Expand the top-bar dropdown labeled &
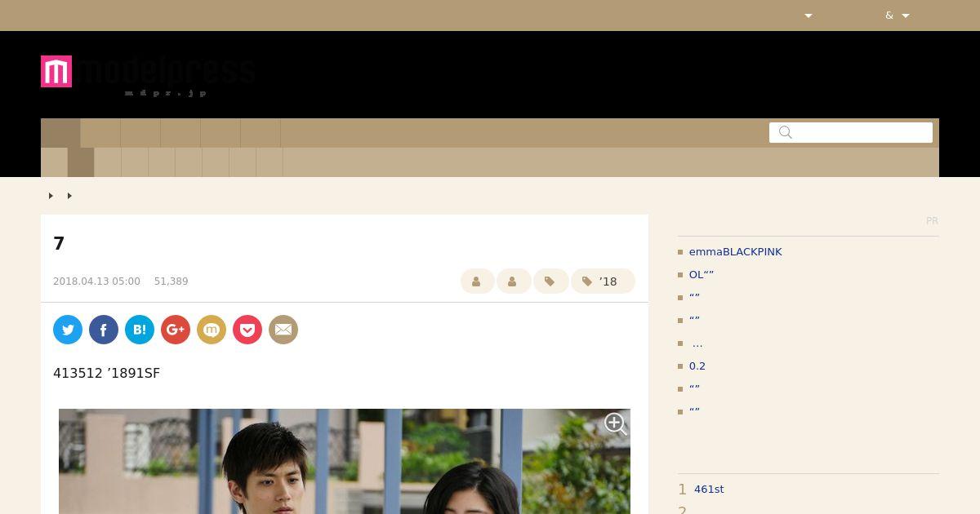Screen dimensions: 980x514 point(898,16)
